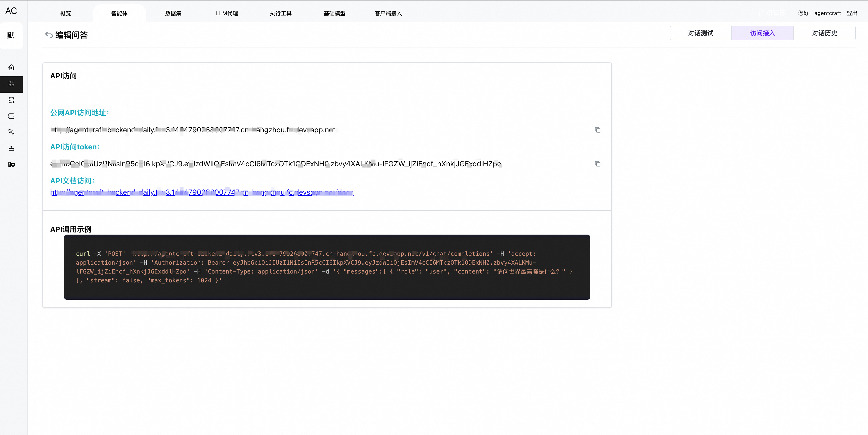Open the dataset database-plus sidebar icon
The width and height of the screenshot is (868, 435).
tap(11, 100)
